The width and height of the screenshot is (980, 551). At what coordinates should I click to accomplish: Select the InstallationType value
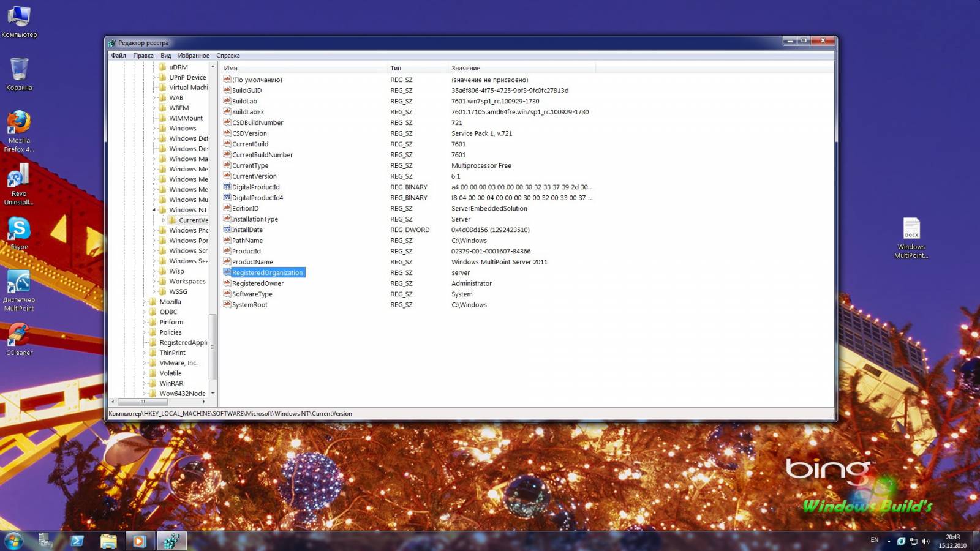point(255,219)
